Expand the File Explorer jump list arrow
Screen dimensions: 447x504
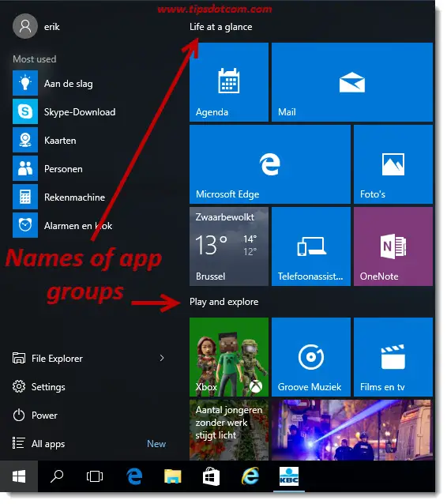[162, 358]
